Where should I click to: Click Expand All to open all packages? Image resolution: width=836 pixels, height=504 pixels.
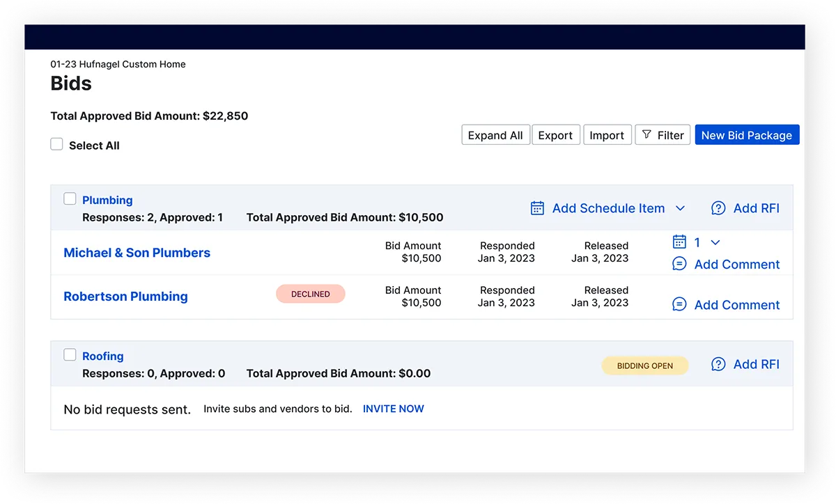click(495, 135)
